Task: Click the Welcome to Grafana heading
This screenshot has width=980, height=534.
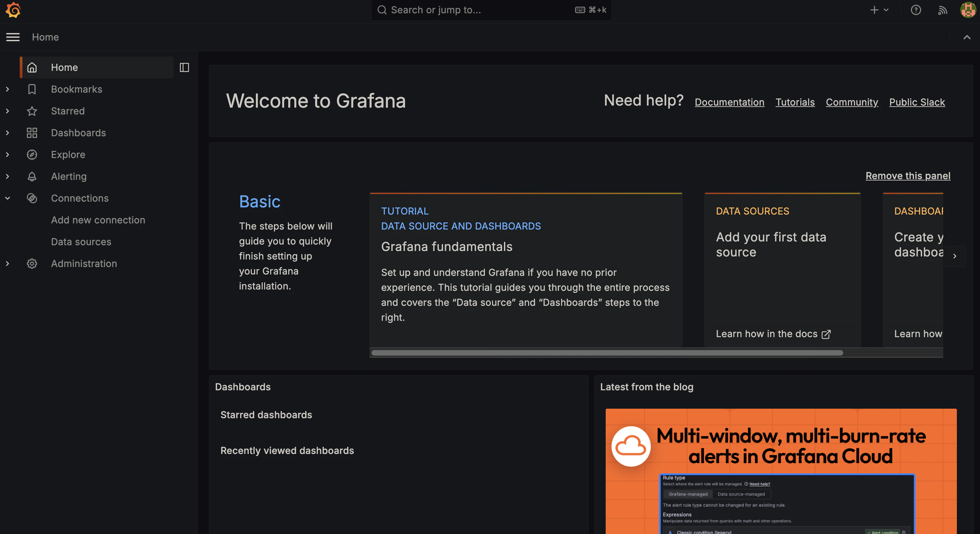Action: [x=316, y=101]
